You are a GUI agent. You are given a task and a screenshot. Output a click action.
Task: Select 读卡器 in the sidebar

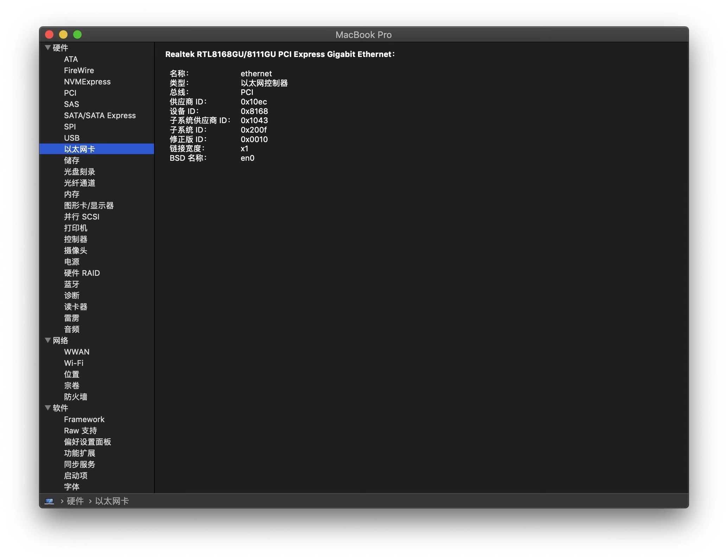[x=76, y=307]
